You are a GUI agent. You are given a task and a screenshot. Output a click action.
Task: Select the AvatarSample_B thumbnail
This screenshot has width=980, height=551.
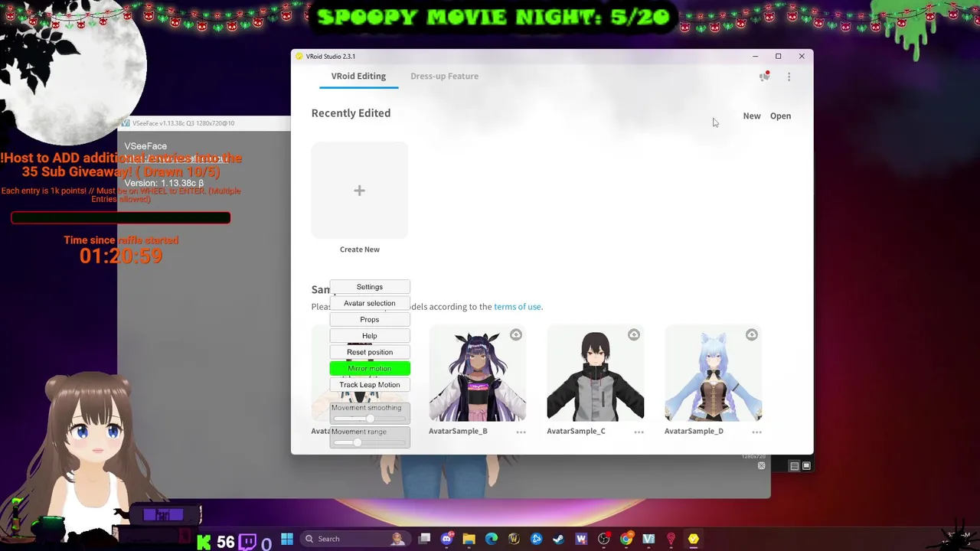pos(477,373)
